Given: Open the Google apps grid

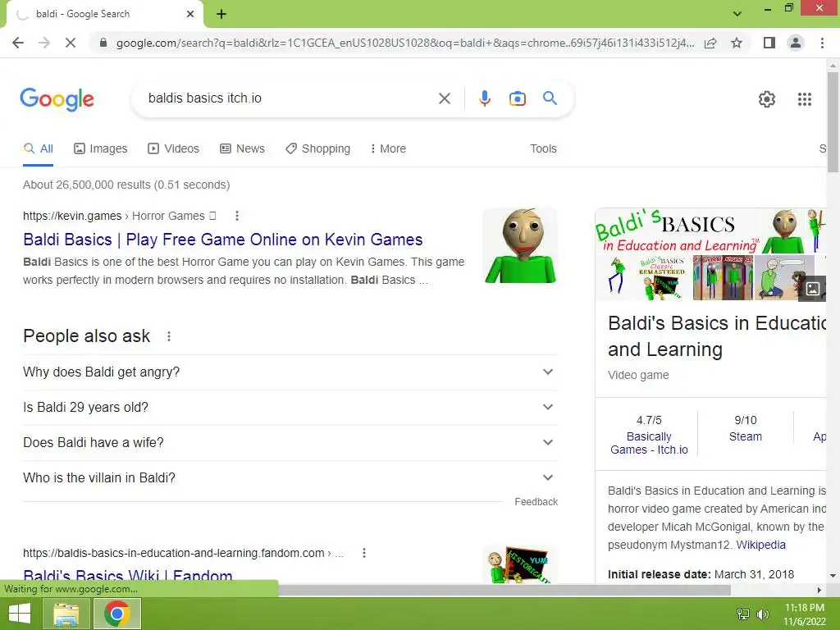Looking at the screenshot, I should pos(804,99).
